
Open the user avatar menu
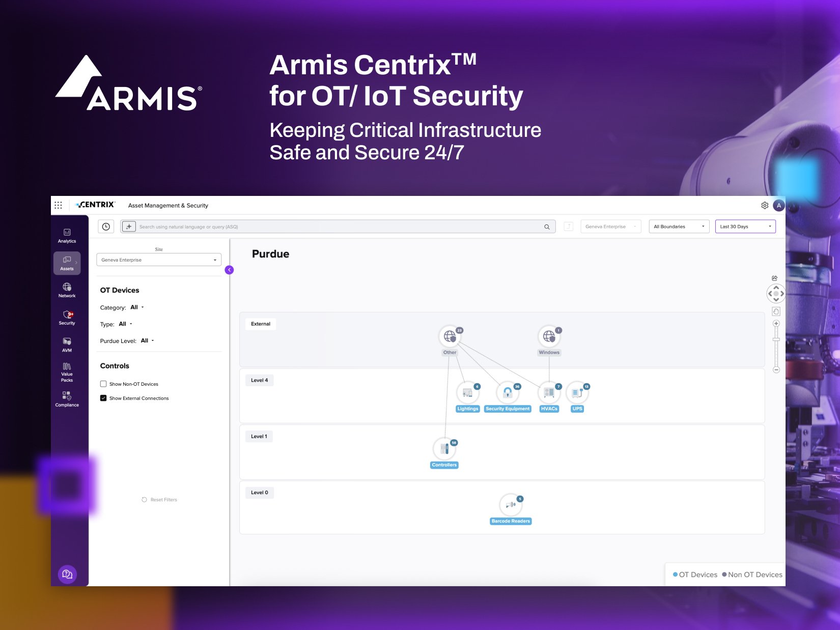point(779,206)
